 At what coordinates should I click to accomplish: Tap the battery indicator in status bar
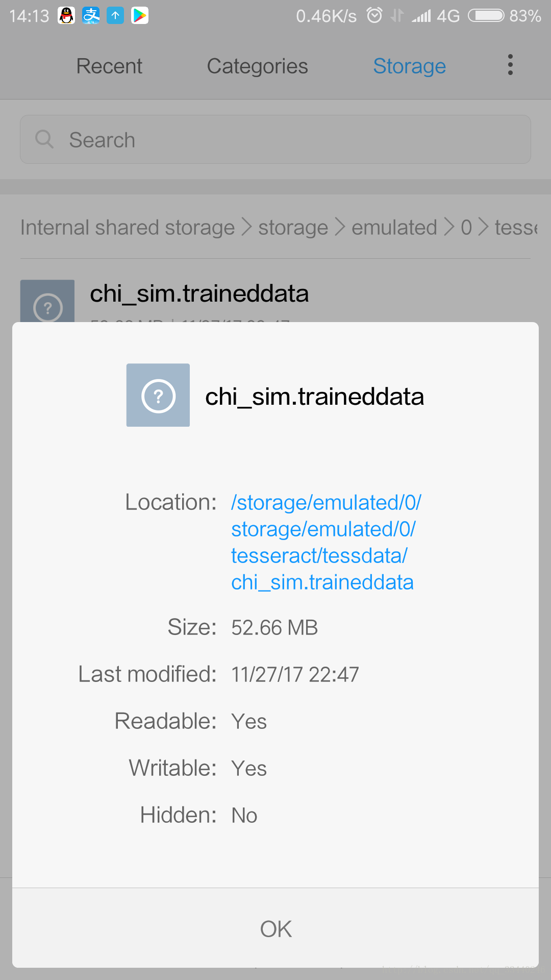(x=486, y=16)
